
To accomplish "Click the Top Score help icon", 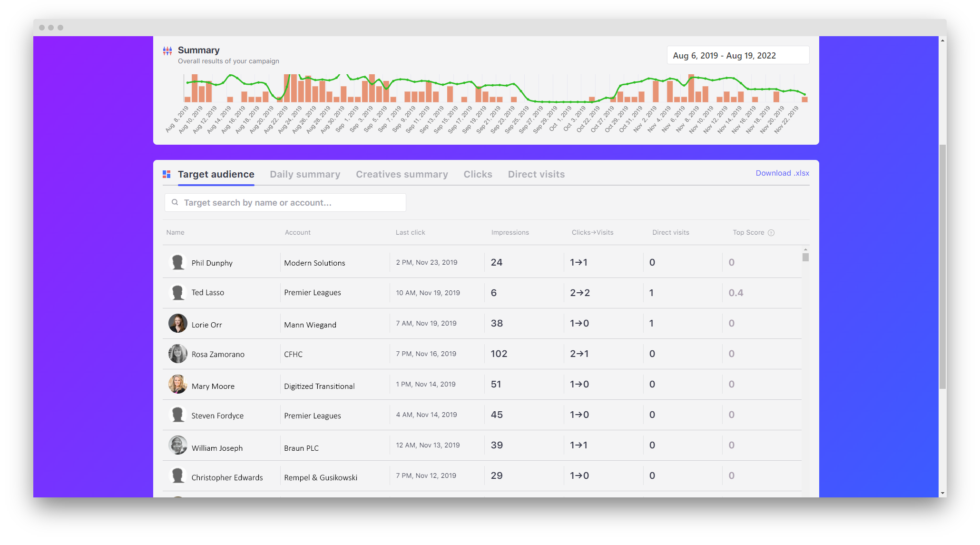I will (771, 233).
